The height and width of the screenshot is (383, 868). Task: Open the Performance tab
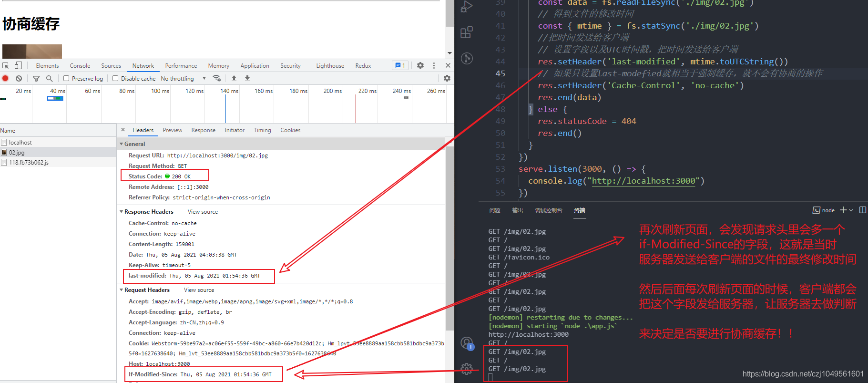pos(181,66)
